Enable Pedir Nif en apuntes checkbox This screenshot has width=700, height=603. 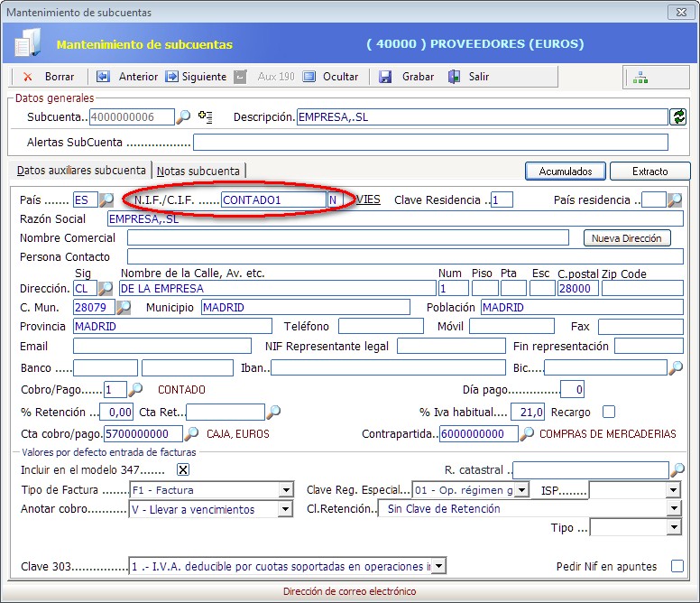tap(677, 566)
